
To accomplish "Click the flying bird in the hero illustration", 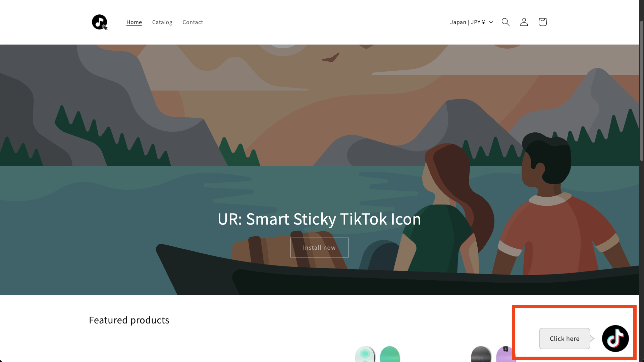I will click(331, 58).
